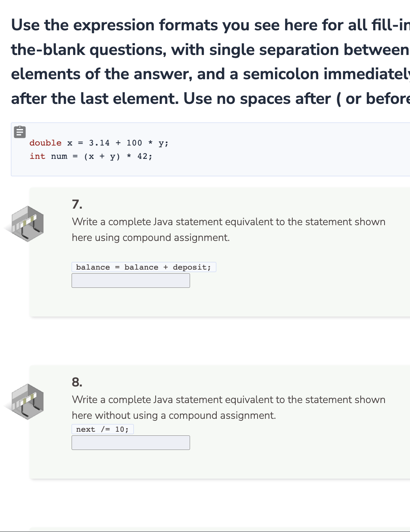Screen dimensions: 410x532
Task: Click the red 'int' keyword in the code snippet
Action: click(37, 156)
